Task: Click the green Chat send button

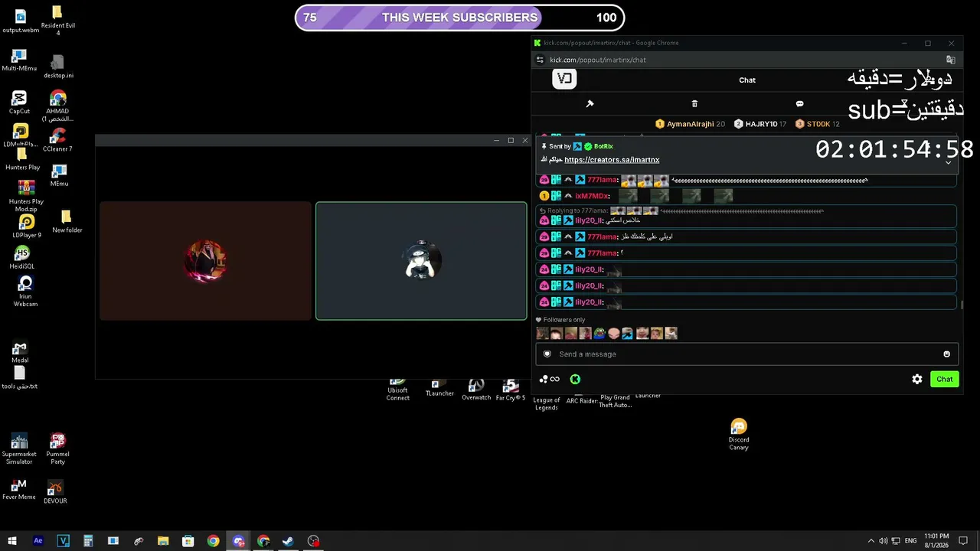Action: 945,379
